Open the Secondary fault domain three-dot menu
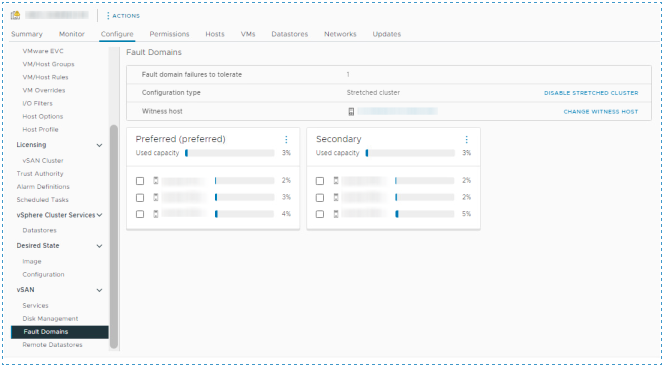Viewport: 667px width, 368px height. click(x=467, y=140)
